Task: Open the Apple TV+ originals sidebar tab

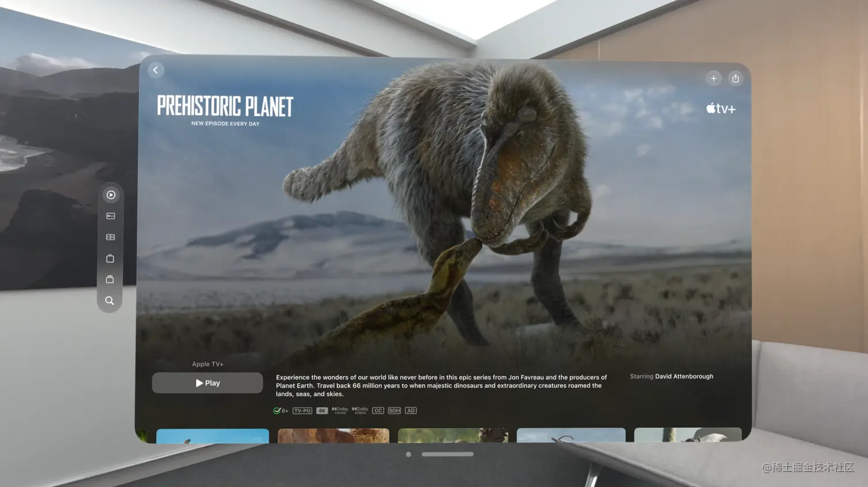Action: pos(111,216)
